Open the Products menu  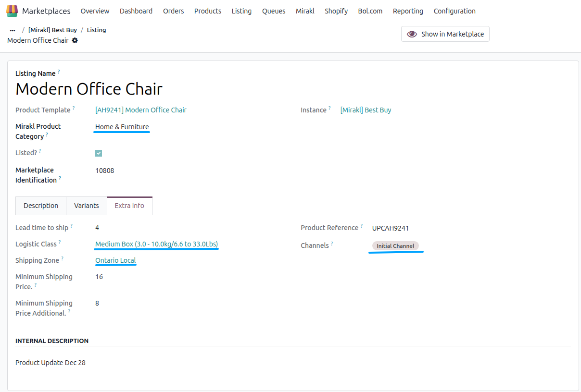click(x=208, y=11)
